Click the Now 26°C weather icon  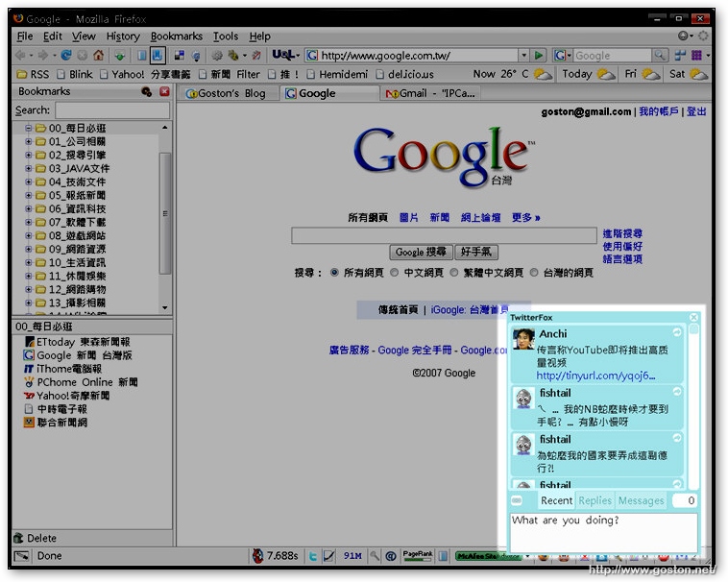point(544,74)
